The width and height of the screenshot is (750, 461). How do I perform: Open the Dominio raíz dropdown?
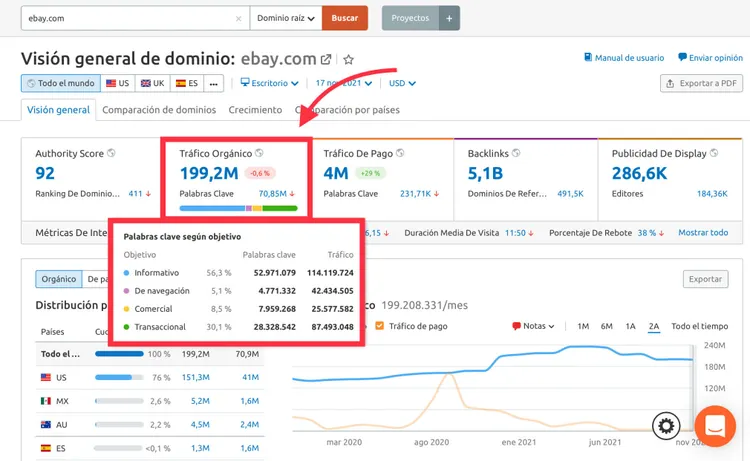[x=286, y=18]
